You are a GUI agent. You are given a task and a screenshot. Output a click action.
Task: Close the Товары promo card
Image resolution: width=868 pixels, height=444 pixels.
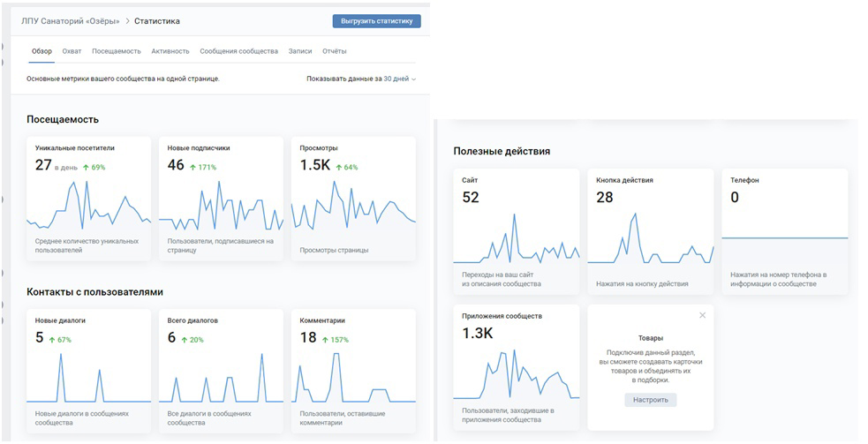(x=703, y=315)
